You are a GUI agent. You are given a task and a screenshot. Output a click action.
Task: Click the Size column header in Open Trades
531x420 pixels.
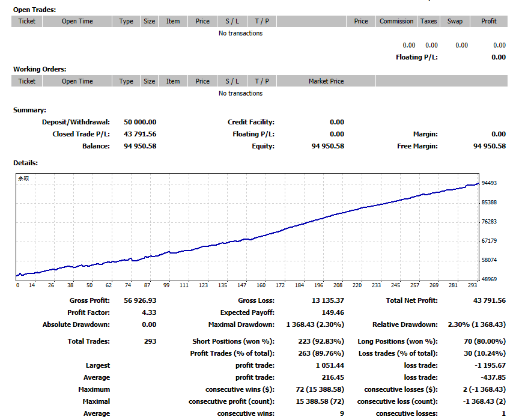[x=150, y=21]
